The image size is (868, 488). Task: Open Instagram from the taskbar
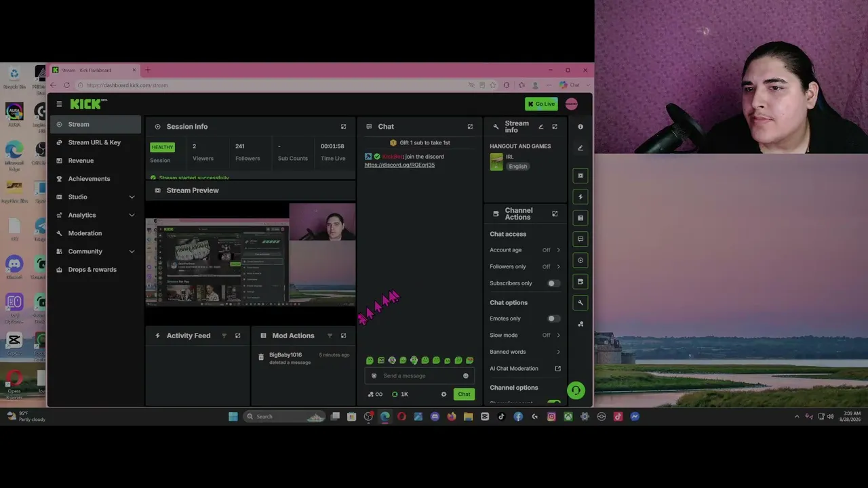pos(551,416)
